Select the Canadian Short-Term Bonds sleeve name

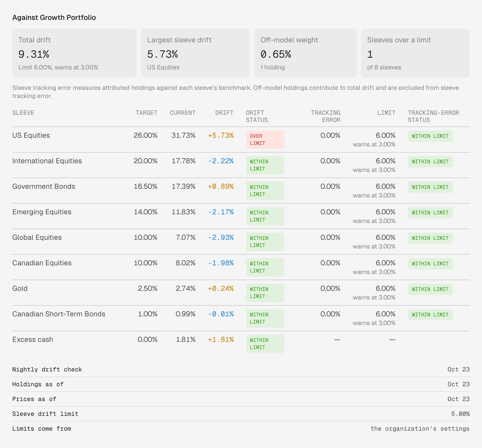click(59, 314)
